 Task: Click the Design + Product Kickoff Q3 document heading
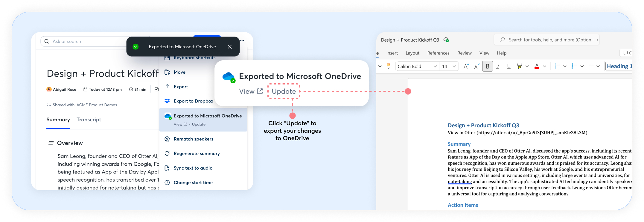click(483, 126)
